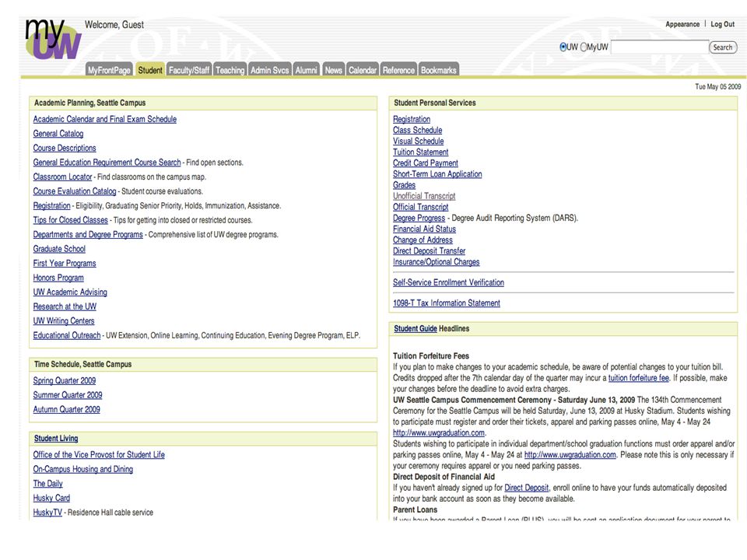Select the Student tab
Screen dimensions: 747x560
tap(150, 70)
